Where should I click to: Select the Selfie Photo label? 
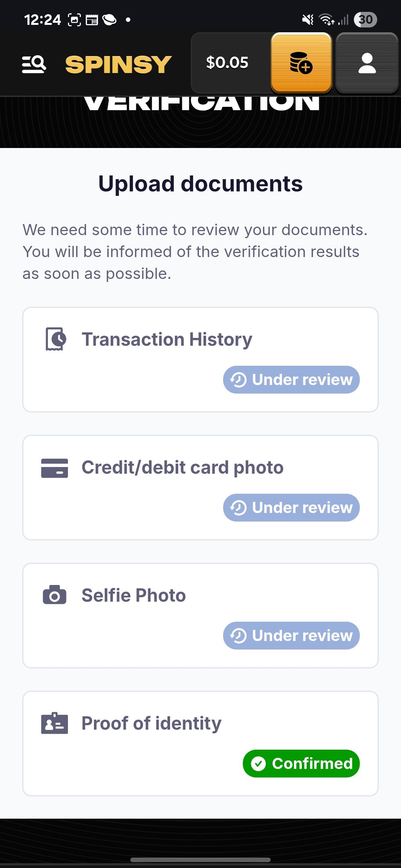[134, 595]
